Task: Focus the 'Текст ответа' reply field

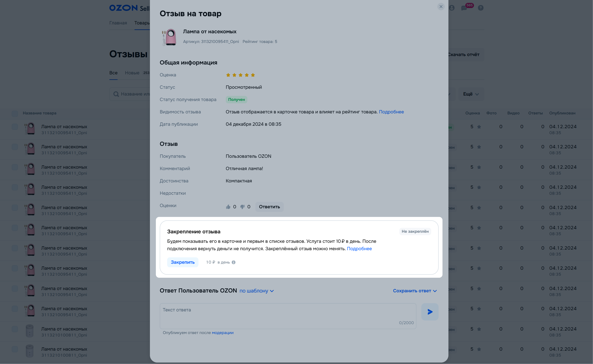Action: (x=288, y=316)
